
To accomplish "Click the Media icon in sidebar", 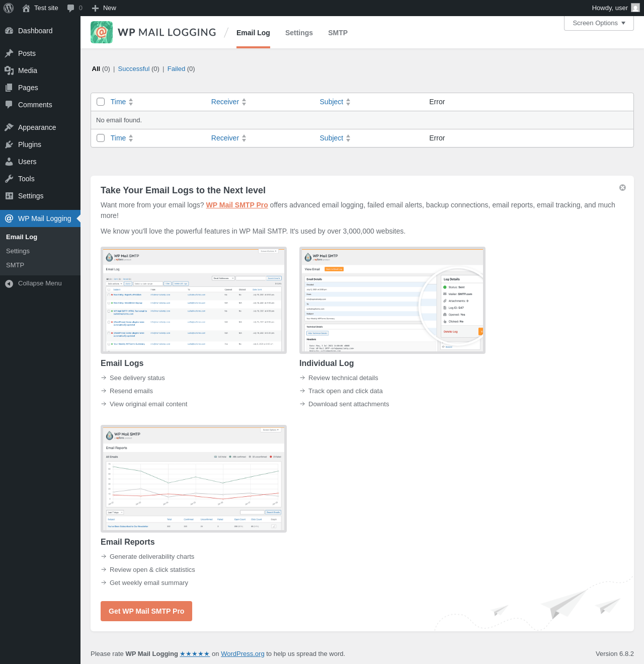I will pos(9,70).
